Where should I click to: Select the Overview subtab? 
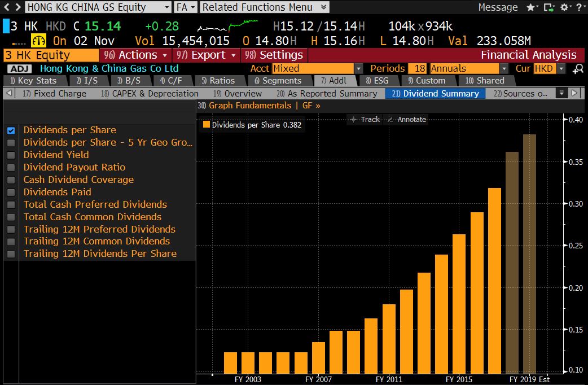pos(238,94)
